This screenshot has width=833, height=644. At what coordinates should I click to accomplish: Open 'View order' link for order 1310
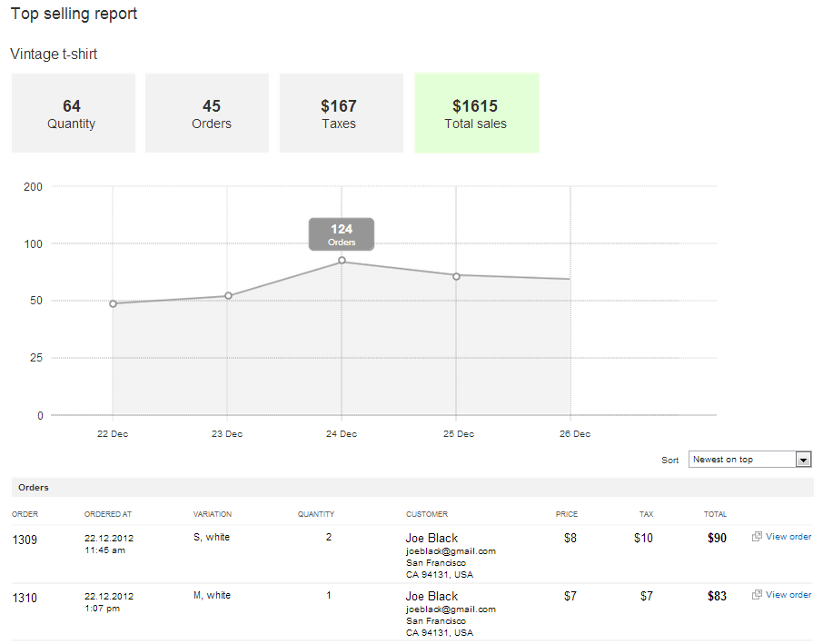pos(788,595)
